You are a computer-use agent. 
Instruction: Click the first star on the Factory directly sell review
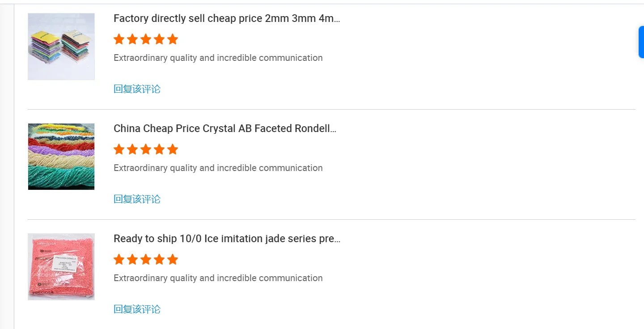119,39
